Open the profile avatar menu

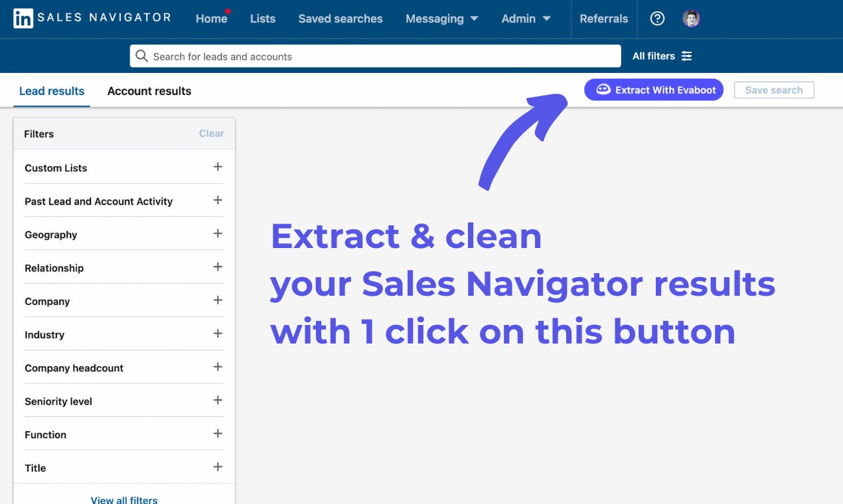691,19
